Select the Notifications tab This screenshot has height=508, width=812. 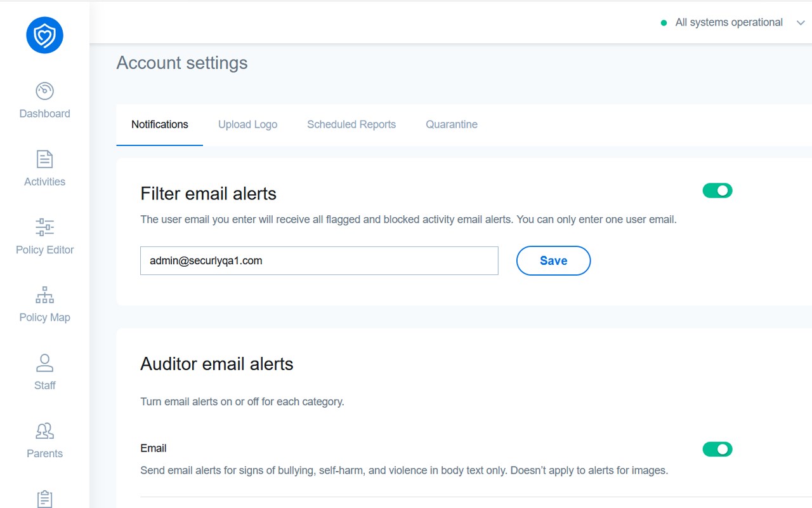tap(160, 124)
